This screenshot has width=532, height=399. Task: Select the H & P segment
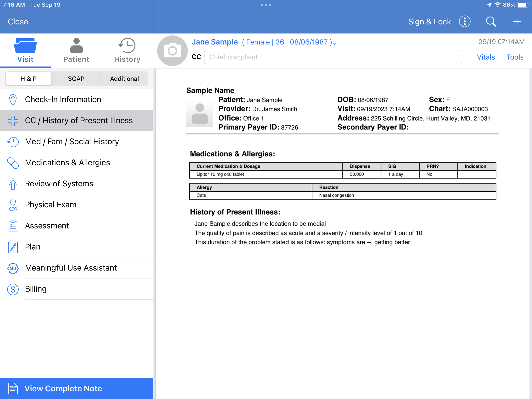tap(28, 79)
